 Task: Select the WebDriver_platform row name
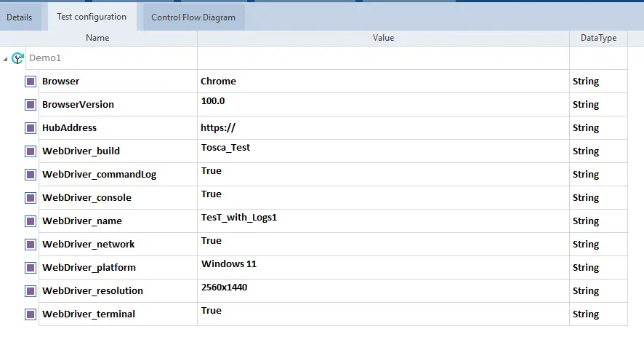point(89,268)
